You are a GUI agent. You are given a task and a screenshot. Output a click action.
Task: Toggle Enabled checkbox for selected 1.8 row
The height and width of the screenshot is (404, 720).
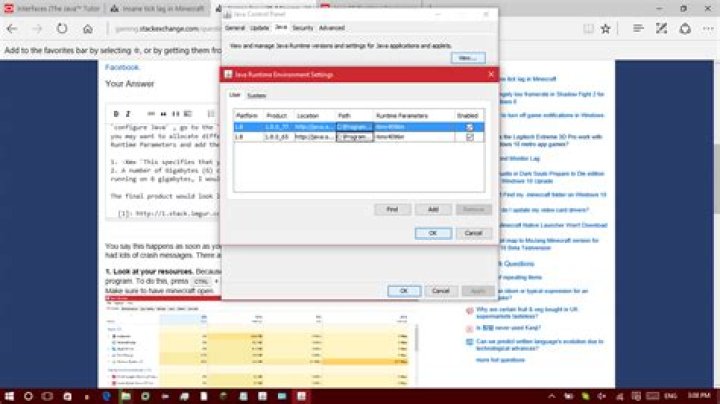[x=469, y=127]
